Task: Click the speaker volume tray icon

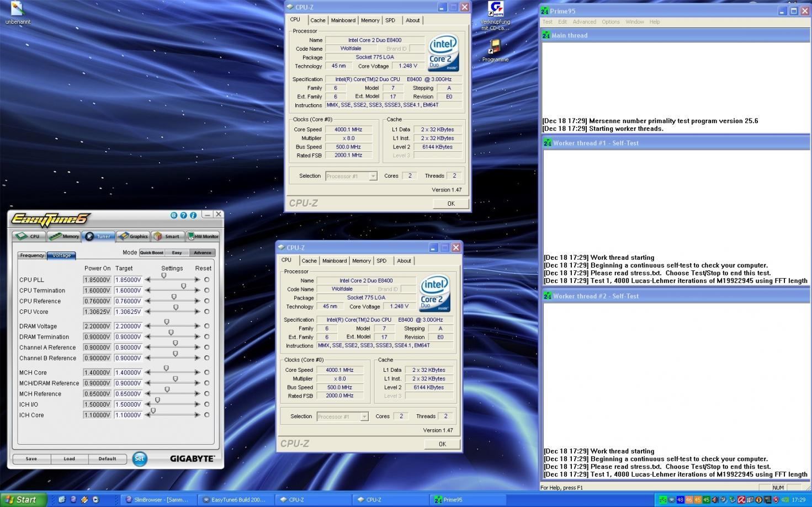Action: tap(715, 500)
